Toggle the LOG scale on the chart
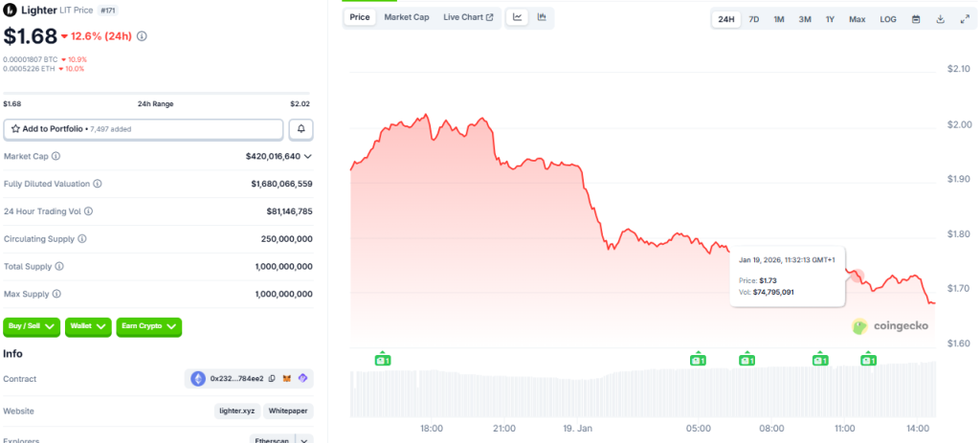 (x=888, y=19)
